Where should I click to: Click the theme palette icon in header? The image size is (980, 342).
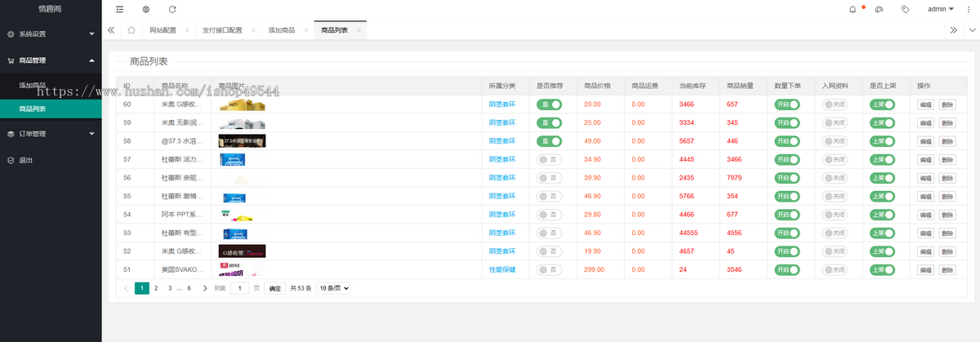[x=879, y=9]
